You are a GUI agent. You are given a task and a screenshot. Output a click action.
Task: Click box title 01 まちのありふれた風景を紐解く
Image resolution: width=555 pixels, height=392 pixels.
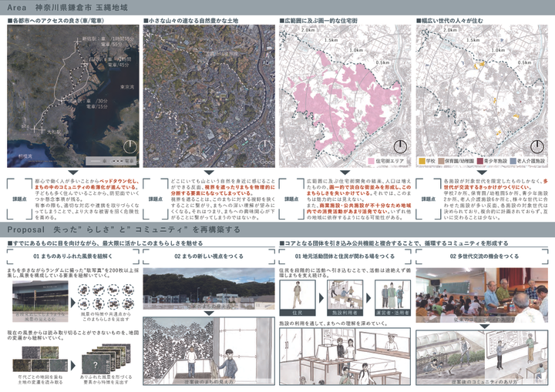click(73, 256)
